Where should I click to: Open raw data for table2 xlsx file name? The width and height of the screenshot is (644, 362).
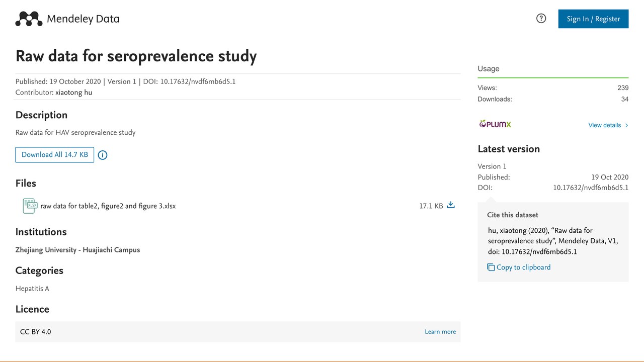pos(108,206)
